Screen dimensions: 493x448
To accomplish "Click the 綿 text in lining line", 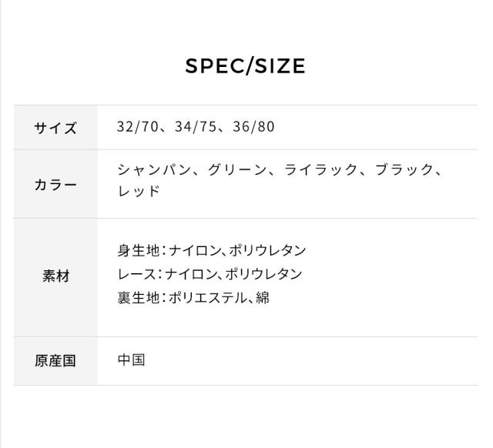I will point(263,298).
